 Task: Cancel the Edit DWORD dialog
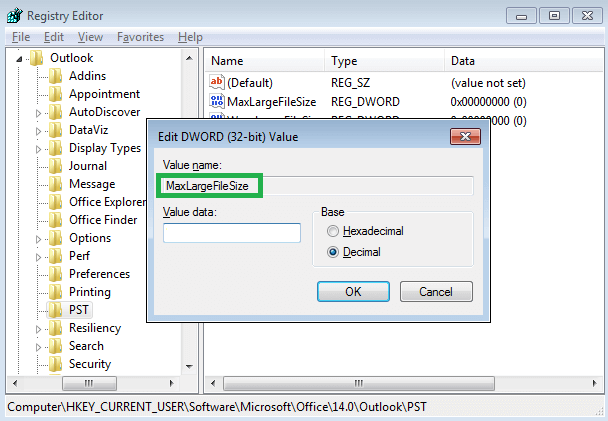[436, 292]
